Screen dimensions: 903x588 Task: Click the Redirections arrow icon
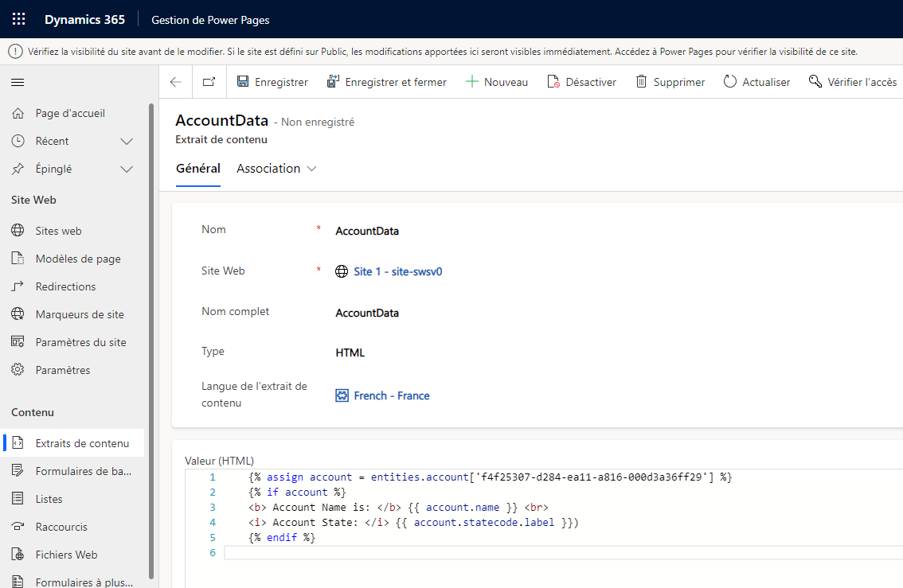point(18,286)
